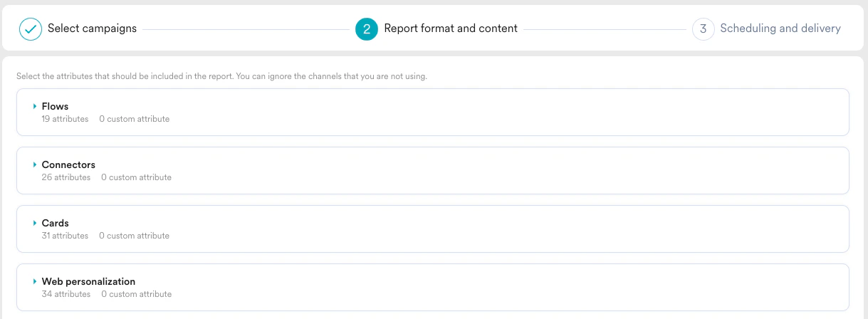Click the Web personalization section title
This screenshot has width=868, height=319.
click(88, 281)
